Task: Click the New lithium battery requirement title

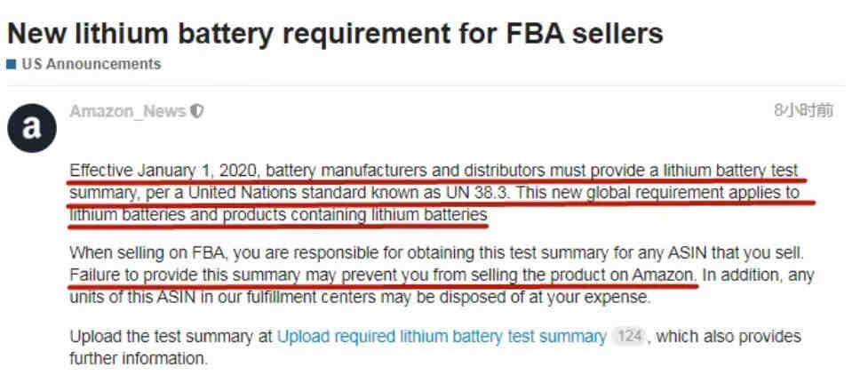Action: [335, 33]
